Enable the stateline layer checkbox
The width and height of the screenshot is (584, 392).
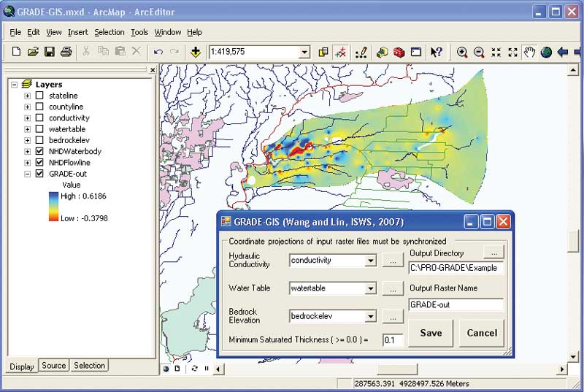click(39, 96)
